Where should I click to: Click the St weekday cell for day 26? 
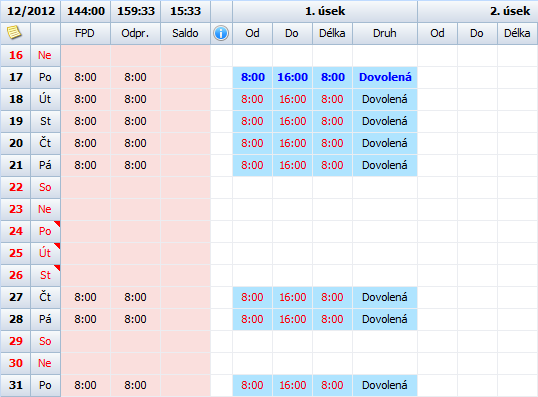click(45, 275)
